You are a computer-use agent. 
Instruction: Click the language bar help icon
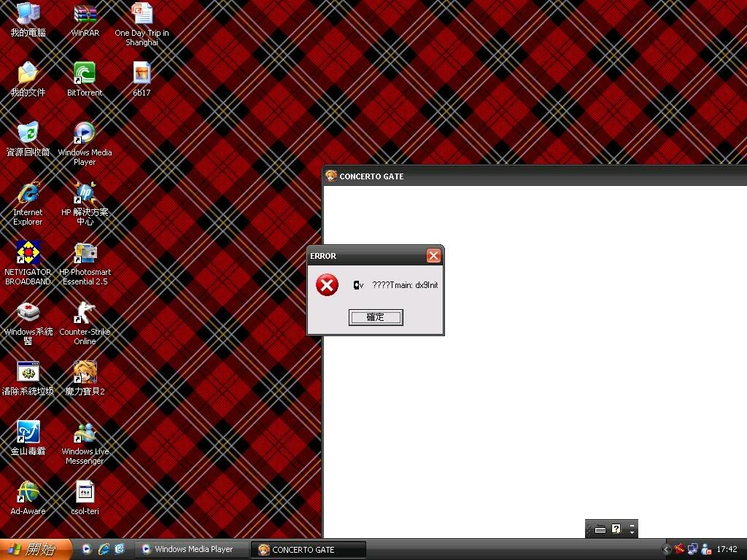click(x=616, y=529)
